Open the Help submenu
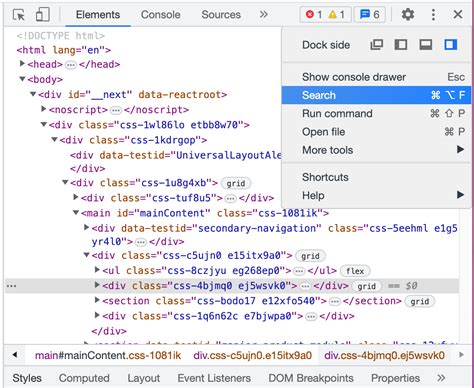 coord(376,195)
